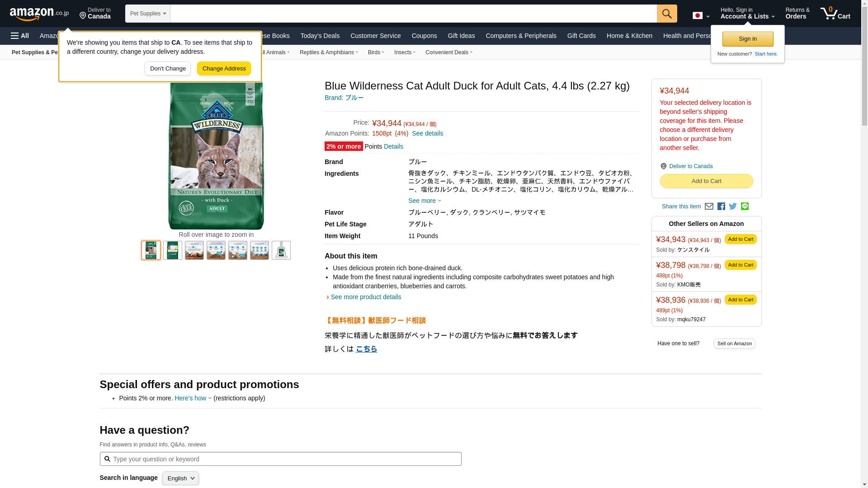Screen dimensions: 868x488
Task: Open the All hamburger menu
Action: pyautogui.click(x=20, y=36)
